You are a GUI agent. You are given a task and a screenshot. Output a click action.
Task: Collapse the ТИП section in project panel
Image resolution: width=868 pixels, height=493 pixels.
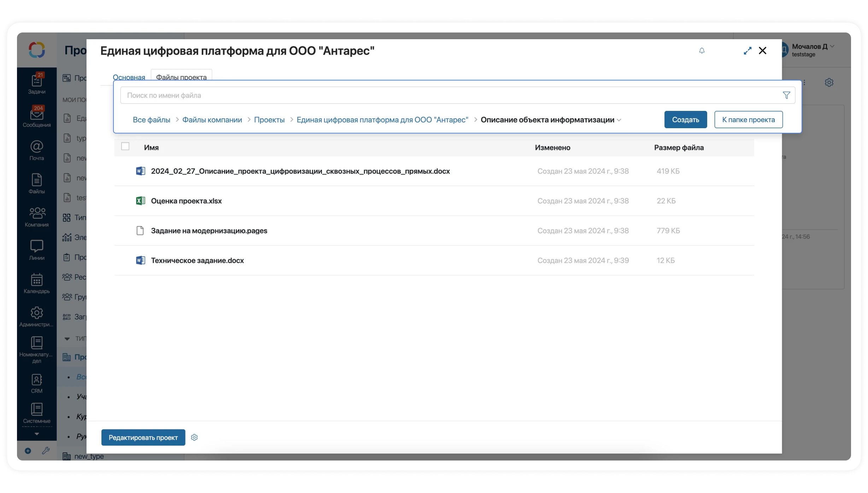[x=67, y=338]
